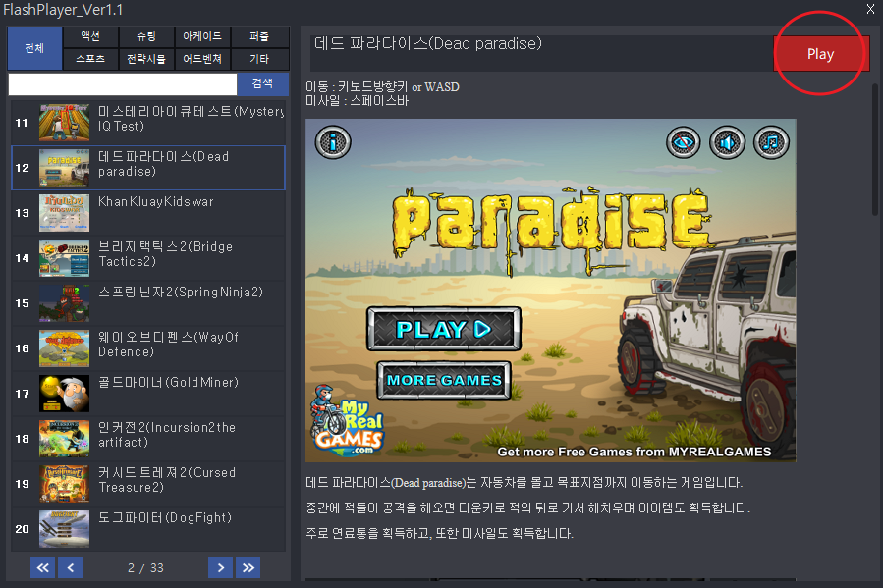The height and width of the screenshot is (588, 883).
Task: Click the MORE GAMES button
Action: click(x=444, y=380)
